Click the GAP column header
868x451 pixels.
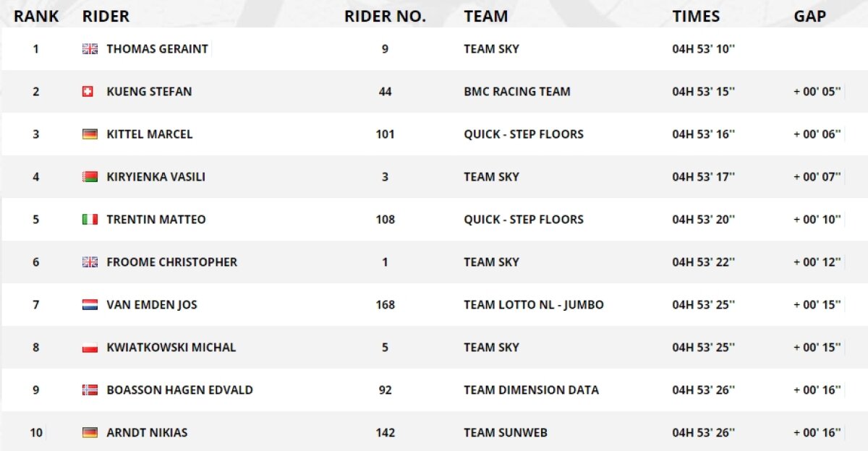810,16
